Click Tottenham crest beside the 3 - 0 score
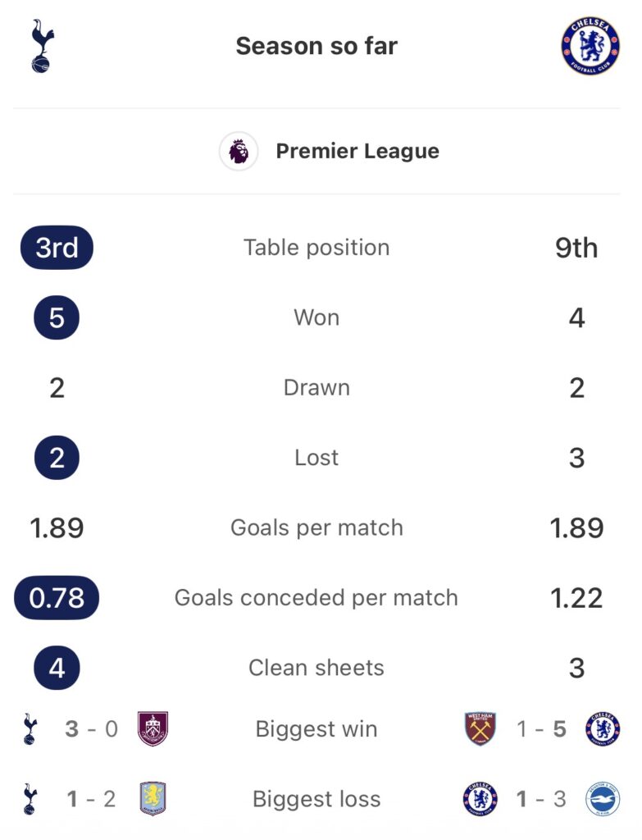Viewport: 642px width, 840px height. pyautogui.click(x=30, y=729)
